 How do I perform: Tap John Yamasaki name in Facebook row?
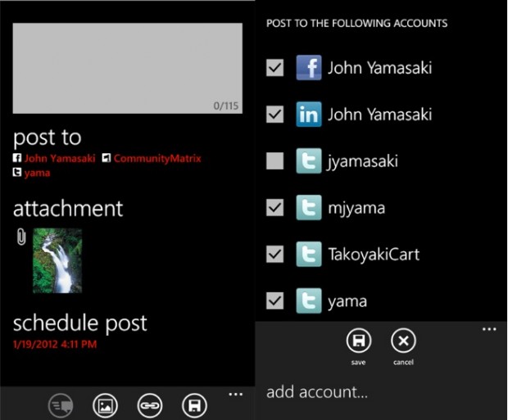[x=379, y=68]
